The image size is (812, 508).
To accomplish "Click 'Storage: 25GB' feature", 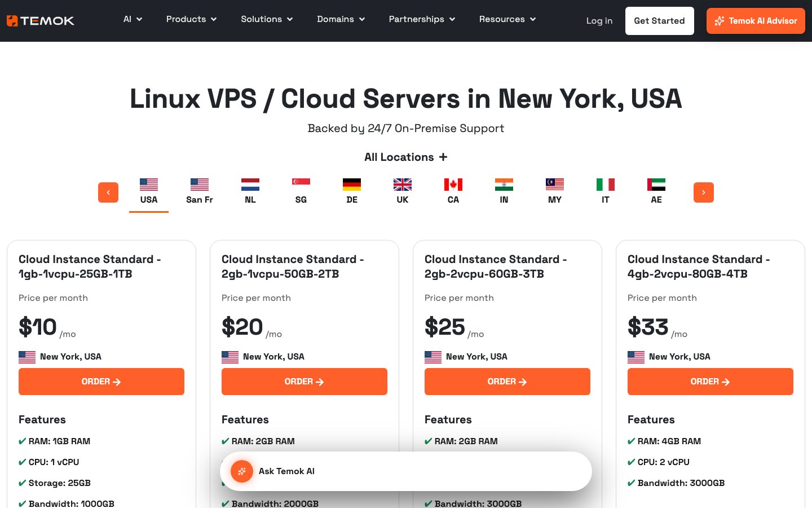I will (x=59, y=483).
